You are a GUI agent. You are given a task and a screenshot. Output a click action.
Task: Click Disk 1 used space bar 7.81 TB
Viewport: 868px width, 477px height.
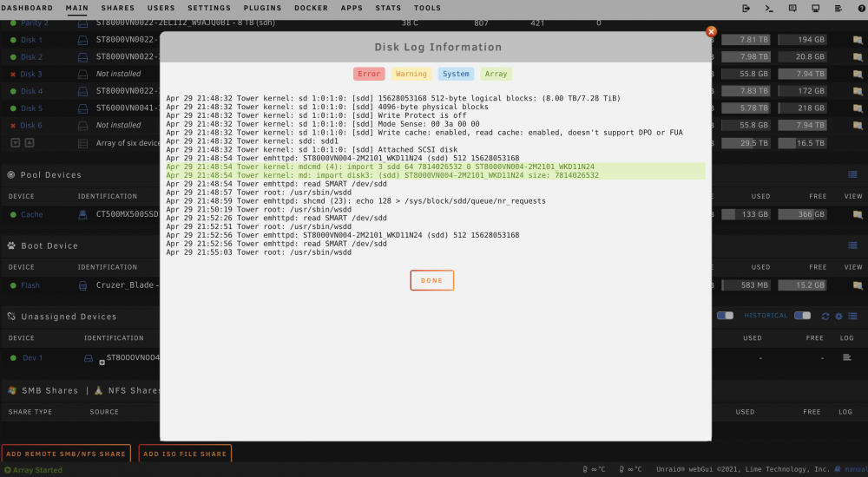[x=746, y=40]
